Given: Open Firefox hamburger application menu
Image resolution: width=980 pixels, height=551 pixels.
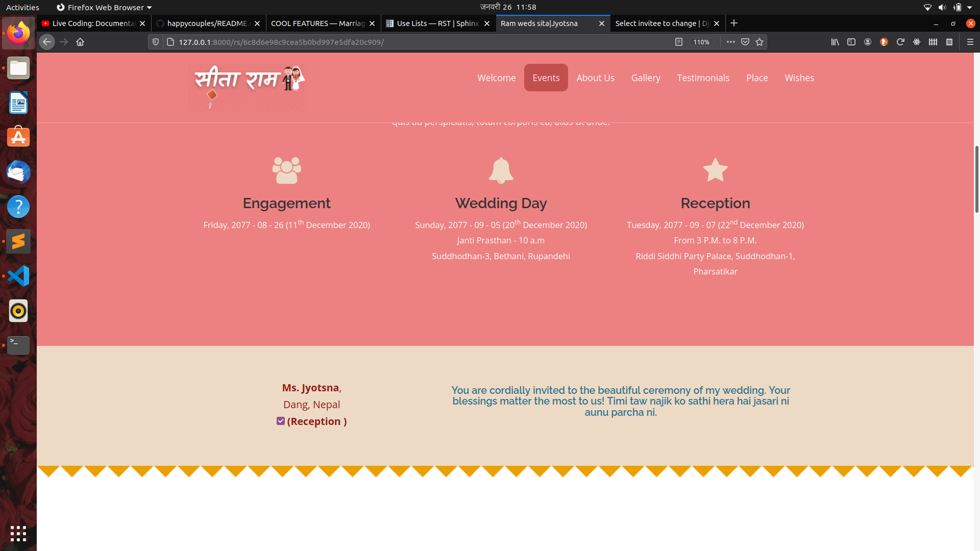Looking at the screenshot, I should pyautogui.click(x=970, y=42).
